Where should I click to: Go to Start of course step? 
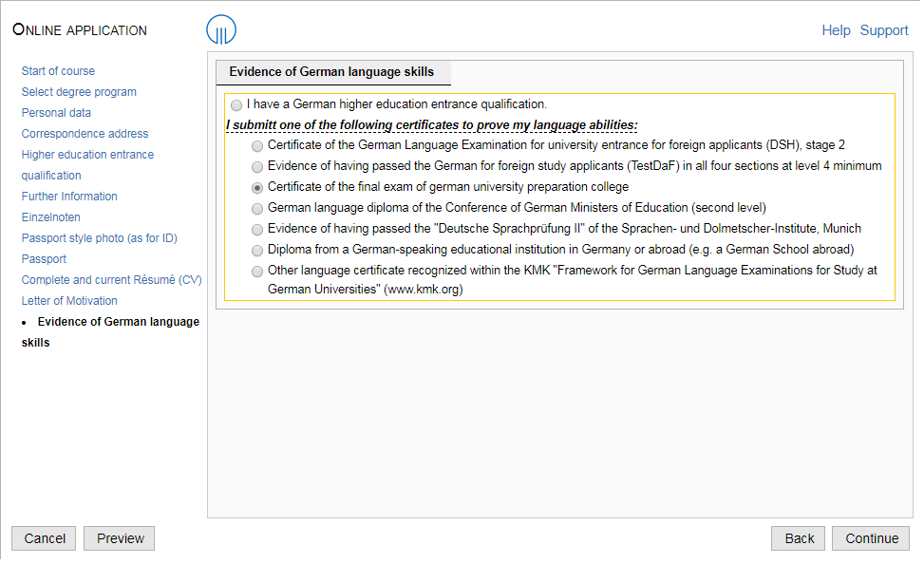coord(58,71)
